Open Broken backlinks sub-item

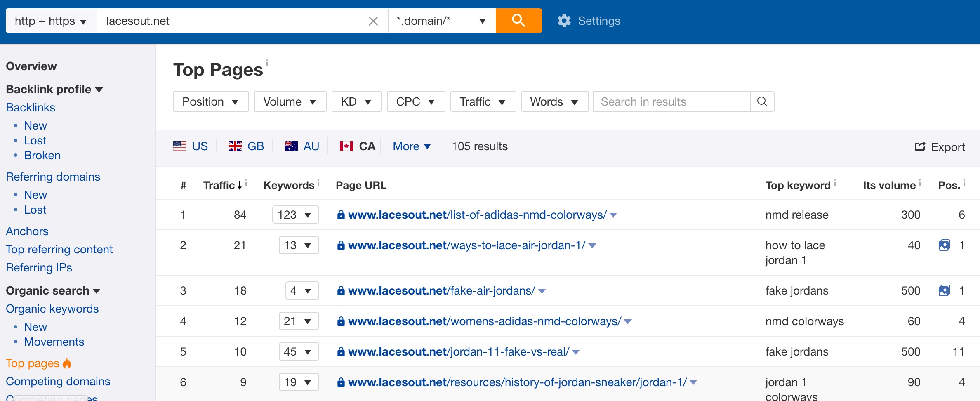pos(42,155)
